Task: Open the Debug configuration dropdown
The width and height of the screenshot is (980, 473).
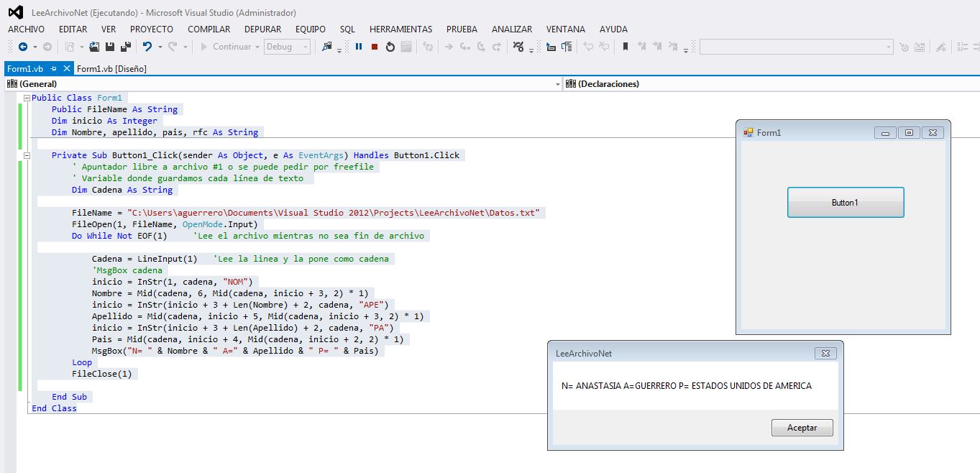Action: [288, 47]
